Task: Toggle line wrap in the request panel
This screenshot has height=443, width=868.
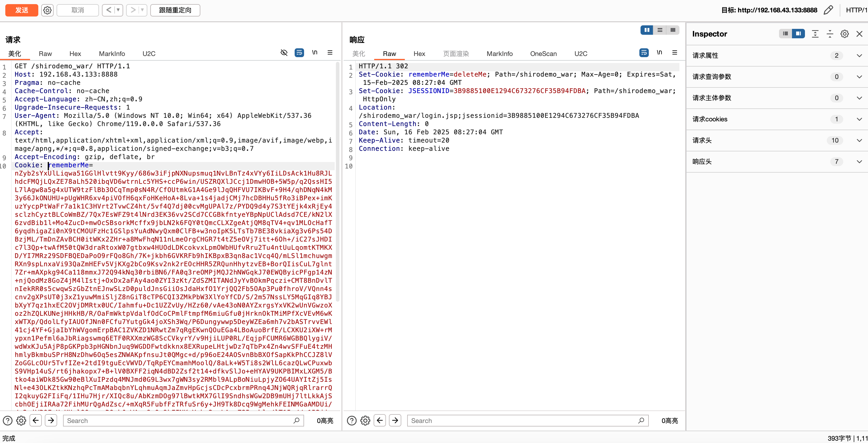Action: click(x=299, y=52)
